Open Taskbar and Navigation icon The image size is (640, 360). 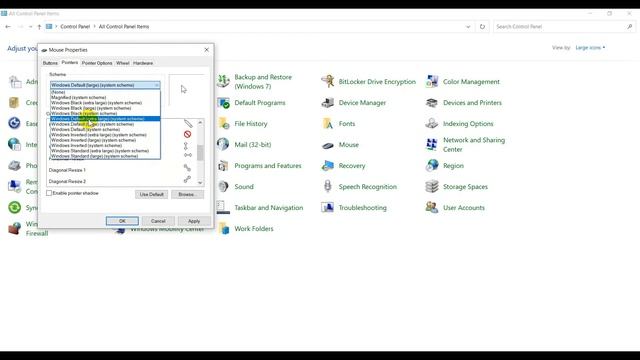pos(223,207)
